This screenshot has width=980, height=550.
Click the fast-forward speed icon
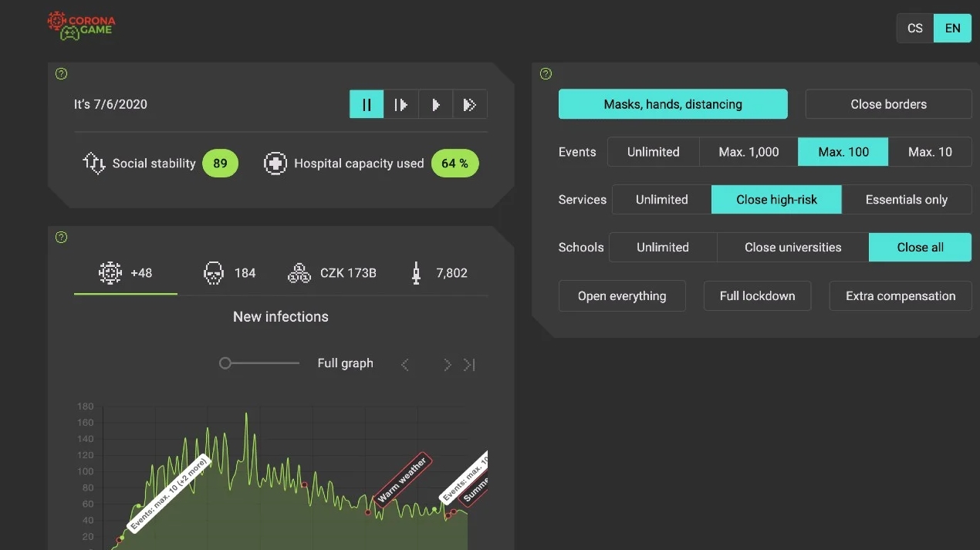pos(469,105)
